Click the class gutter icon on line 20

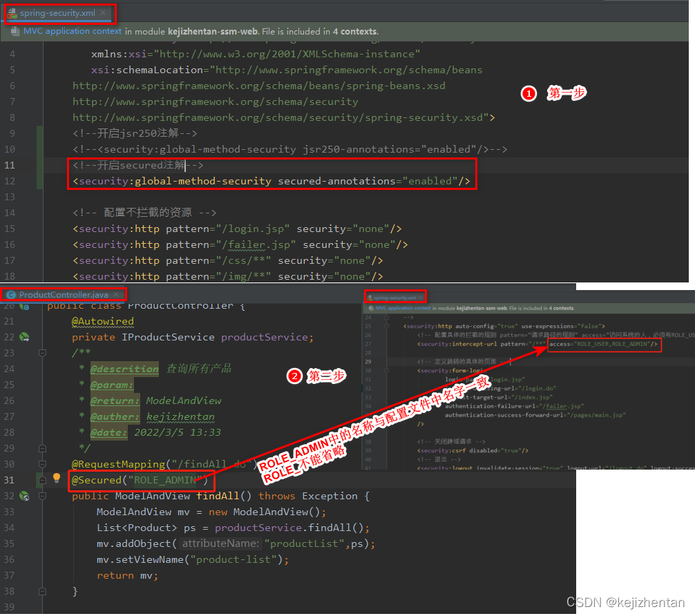[24, 306]
